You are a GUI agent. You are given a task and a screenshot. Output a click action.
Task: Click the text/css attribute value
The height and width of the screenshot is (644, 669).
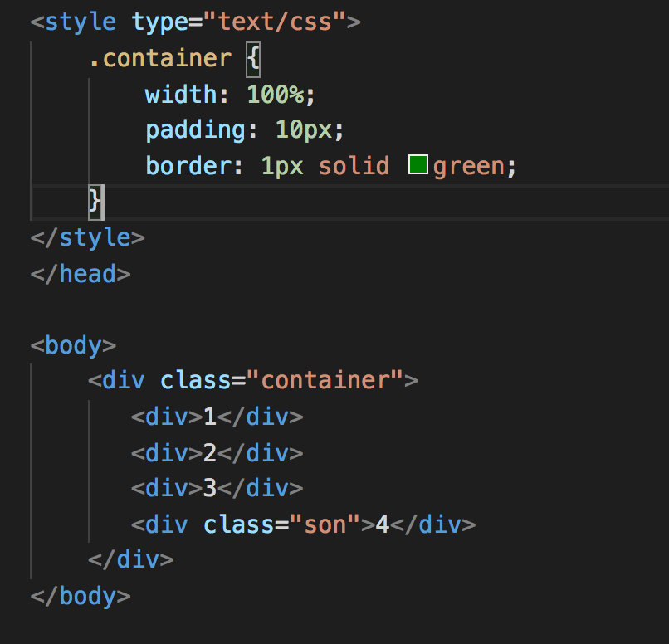tap(275, 22)
